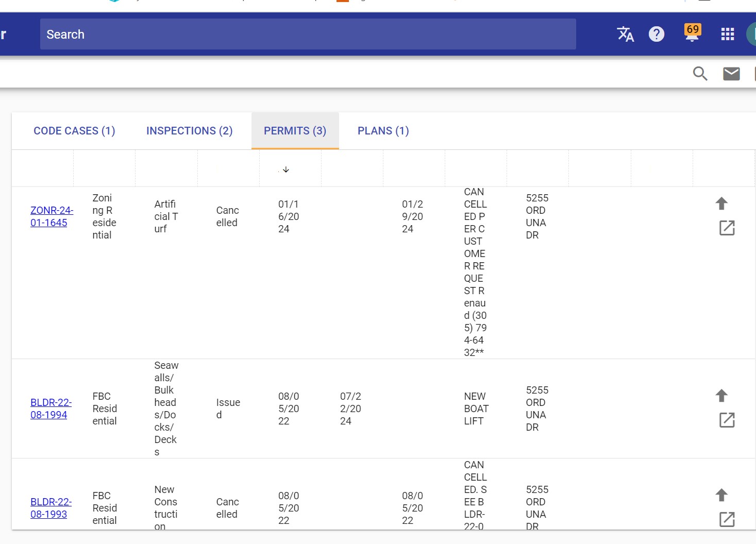Click upload arrow for ZONR-24-01-1645 row
This screenshot has height=544, width=756.
click(721, 203)
